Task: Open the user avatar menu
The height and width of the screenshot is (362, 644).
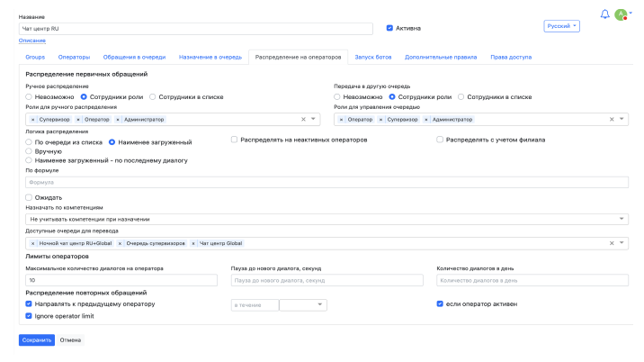Action: (621, 14)
